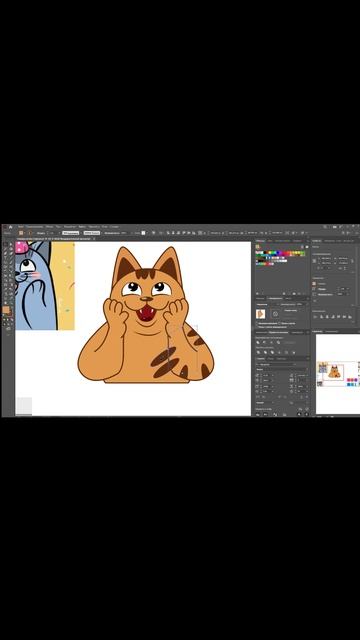Close the open document tab
The image size is (360, 640).
click(x=94, y=239)
